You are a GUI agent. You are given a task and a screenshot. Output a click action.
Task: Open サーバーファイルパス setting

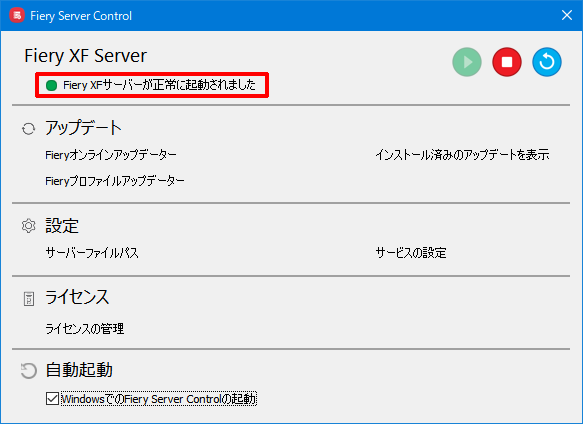click(x=92, y=253)
